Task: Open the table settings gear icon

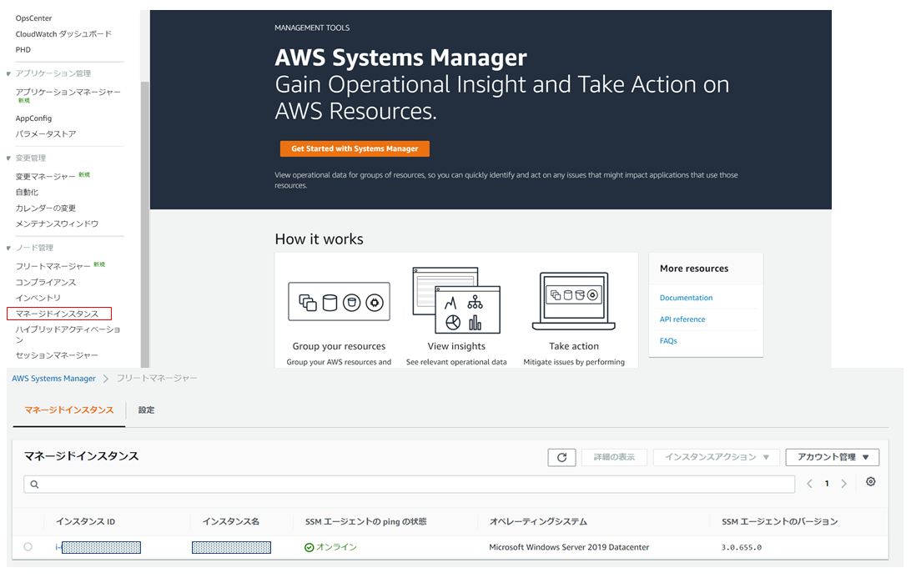Action: (x=870, y=482)
